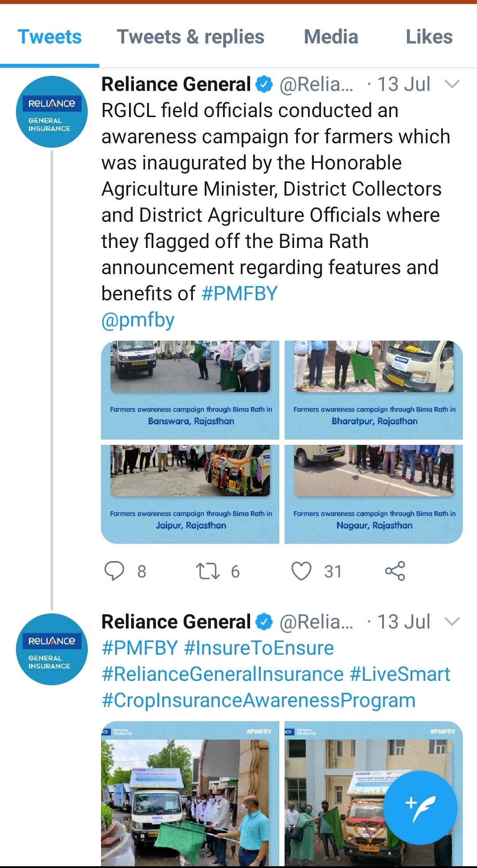
Task: Switch to Tweets & replies tab
Action: (x=190, y=37)
